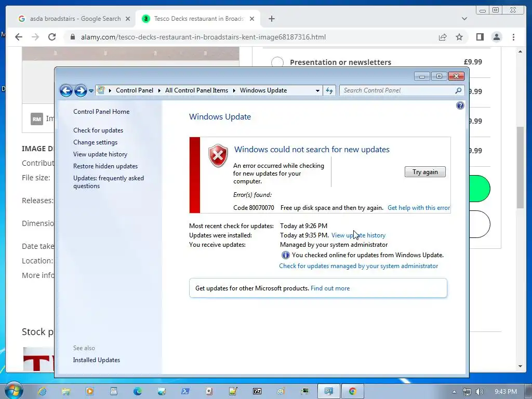
Task: Open Installed Updates link
Action: [96, 360]
